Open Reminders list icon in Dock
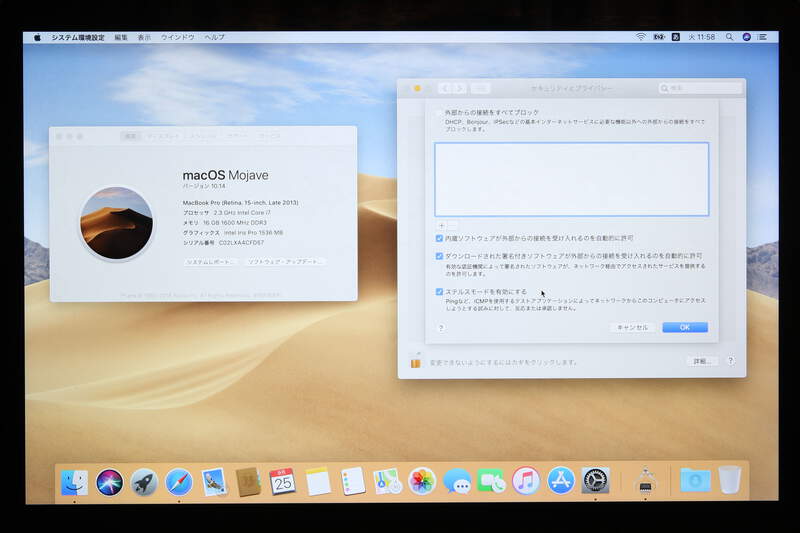This screenshot has height=533, width=800. [353, 481]
